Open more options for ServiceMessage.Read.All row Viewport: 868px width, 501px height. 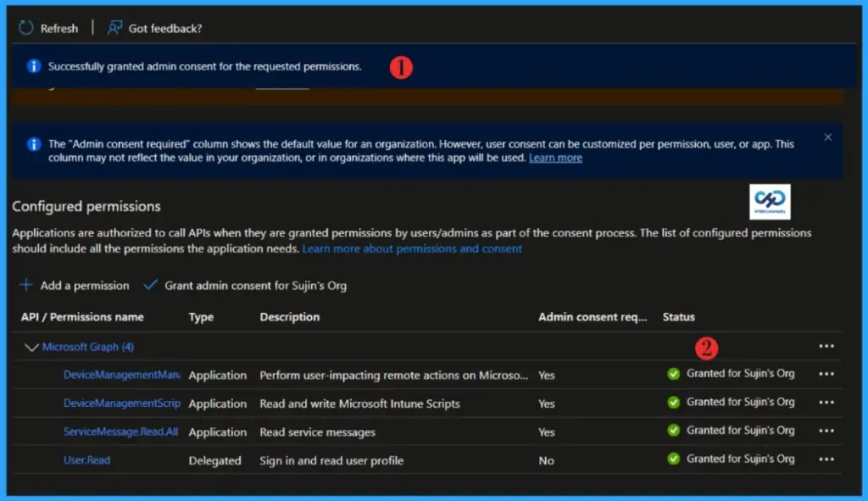click(826, 431)
